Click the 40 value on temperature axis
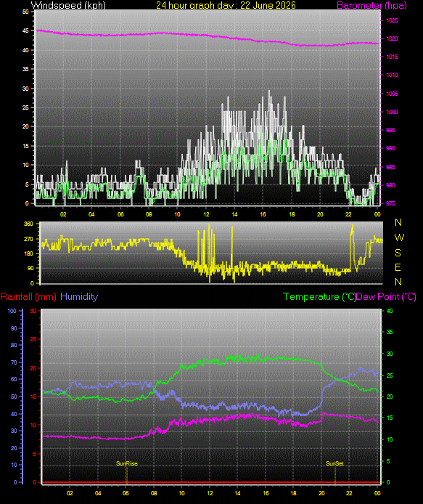Screen dimensions: 423x504 click(x=390, y=311)
